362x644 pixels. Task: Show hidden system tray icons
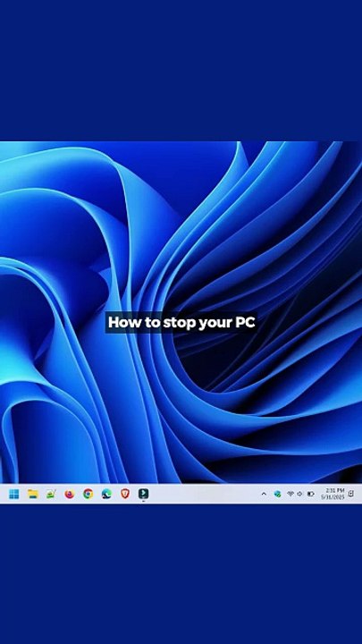tap(264, 494)
